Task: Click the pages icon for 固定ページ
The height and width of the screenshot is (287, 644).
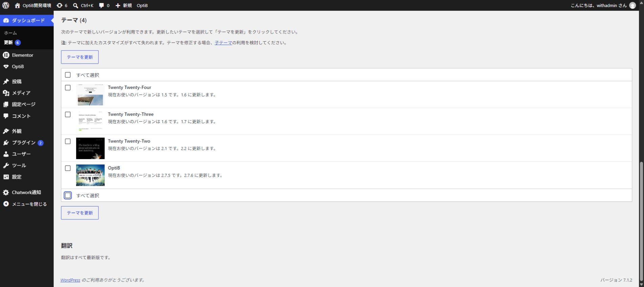Action: [x=6, y=105]
